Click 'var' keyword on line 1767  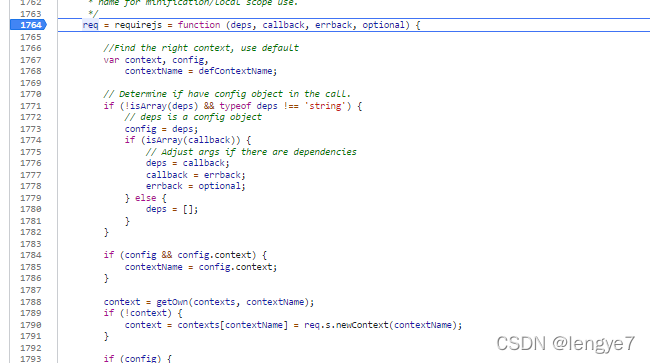click(x=112, y=60)
